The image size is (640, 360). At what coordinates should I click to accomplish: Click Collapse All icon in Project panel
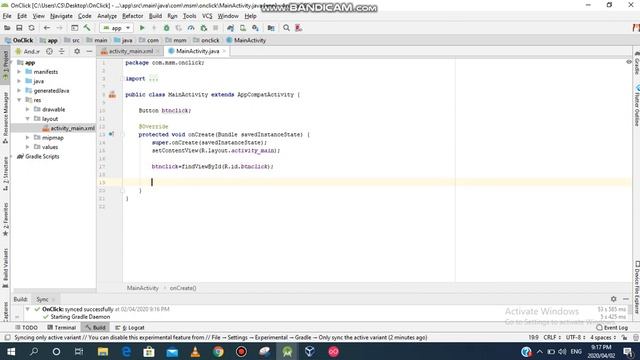(62, 51)
